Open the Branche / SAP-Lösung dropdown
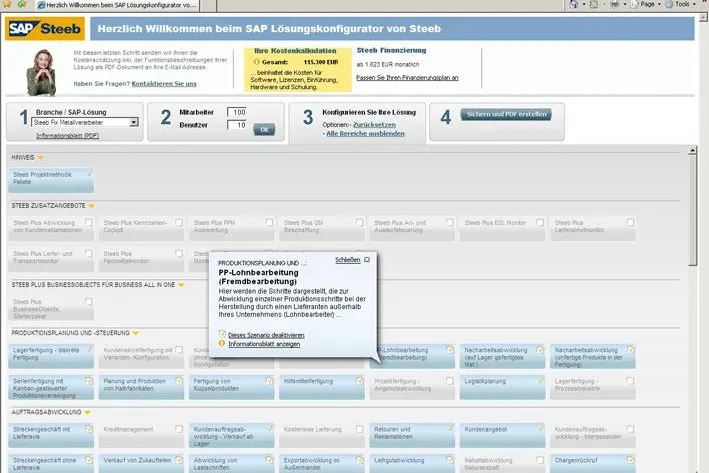The height and width of the screenshot is (473, 709). click(133, 123)
